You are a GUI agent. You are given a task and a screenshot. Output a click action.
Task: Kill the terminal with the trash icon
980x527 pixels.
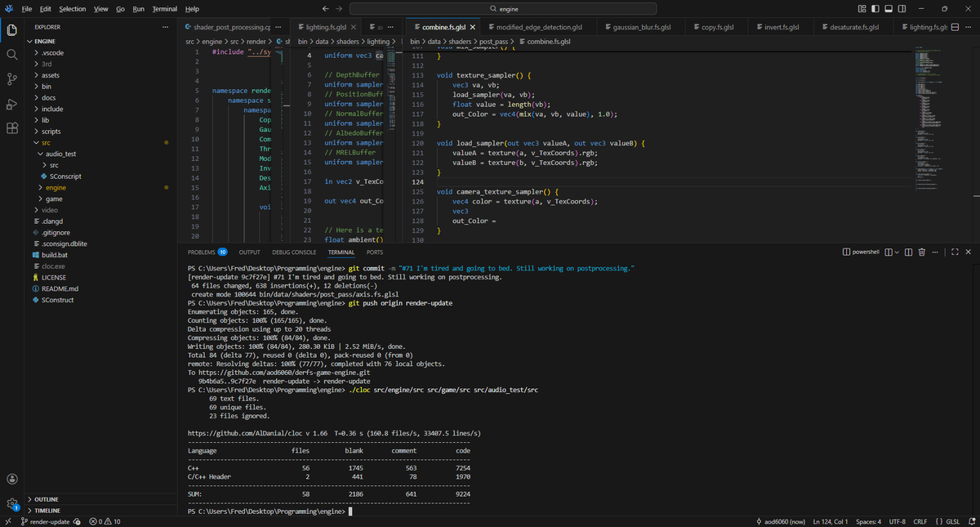[922, 252]
